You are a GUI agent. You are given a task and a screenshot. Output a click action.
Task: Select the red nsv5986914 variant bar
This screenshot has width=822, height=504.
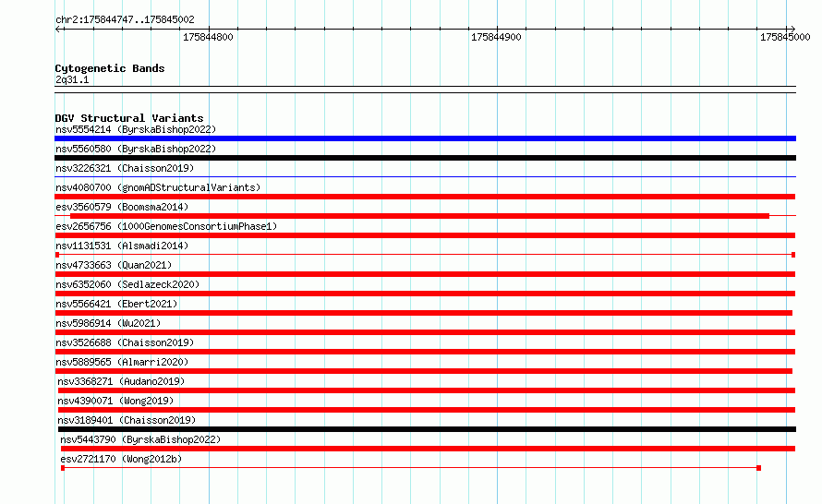click(x=425, y=332)
